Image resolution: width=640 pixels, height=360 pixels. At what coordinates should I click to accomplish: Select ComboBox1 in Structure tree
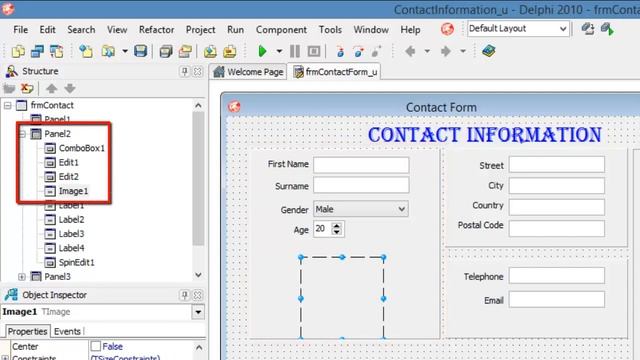(x=82, y=148)
